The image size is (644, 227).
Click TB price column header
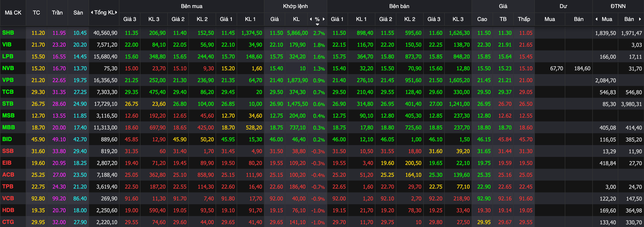[503, 19]
